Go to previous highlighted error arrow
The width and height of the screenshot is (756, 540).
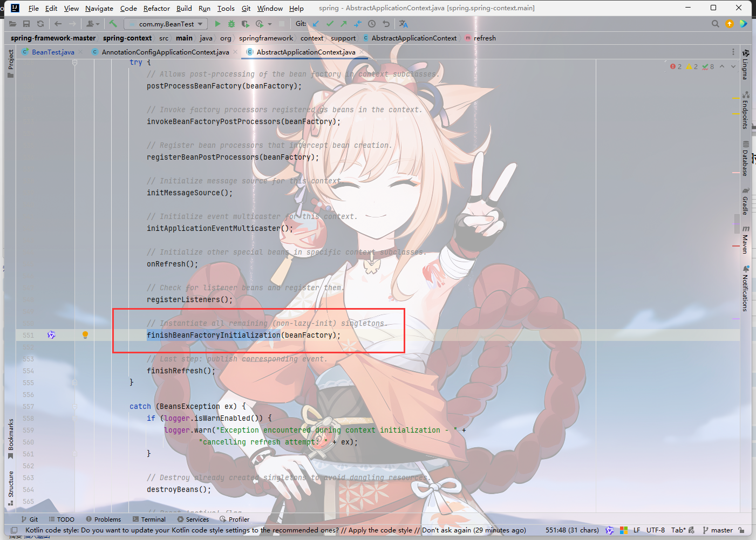tap(722, 66)
